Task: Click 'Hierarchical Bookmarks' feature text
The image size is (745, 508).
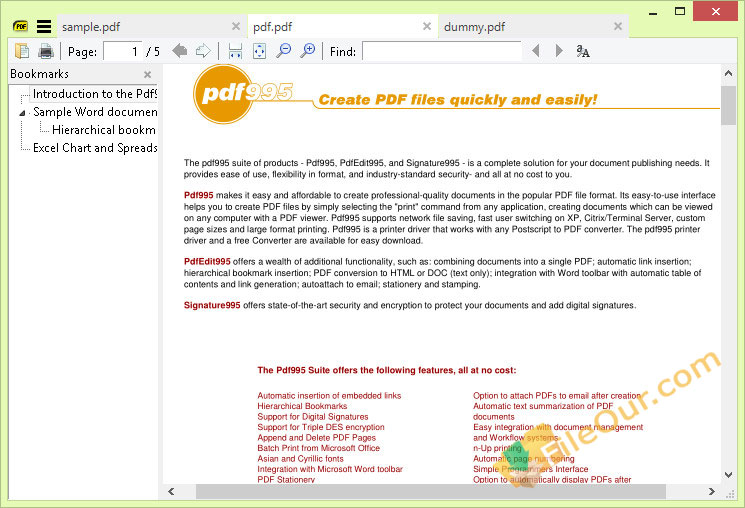Action: (302, 406)
